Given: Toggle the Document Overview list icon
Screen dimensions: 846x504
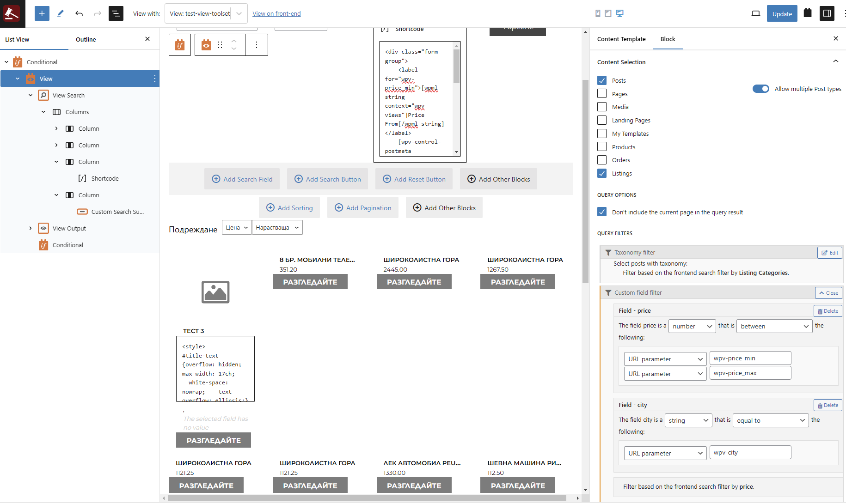Looking at the screenshot, I should click(x=116, y=13).
